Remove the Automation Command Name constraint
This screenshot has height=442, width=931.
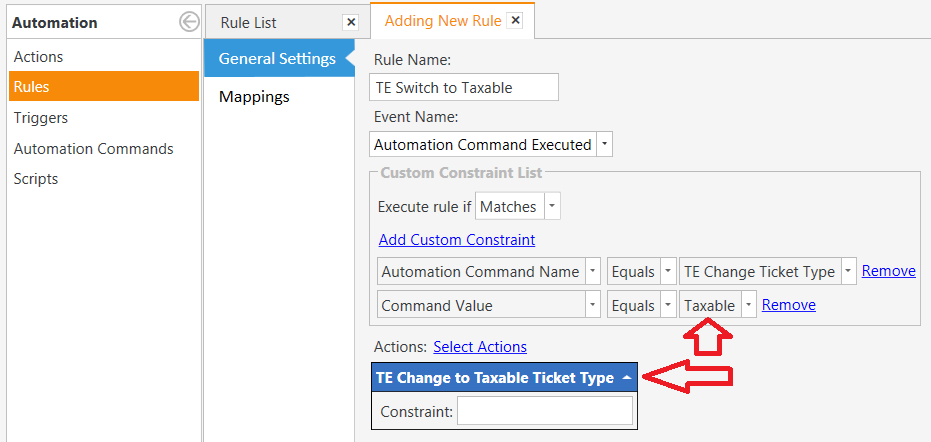pos(889,271)
